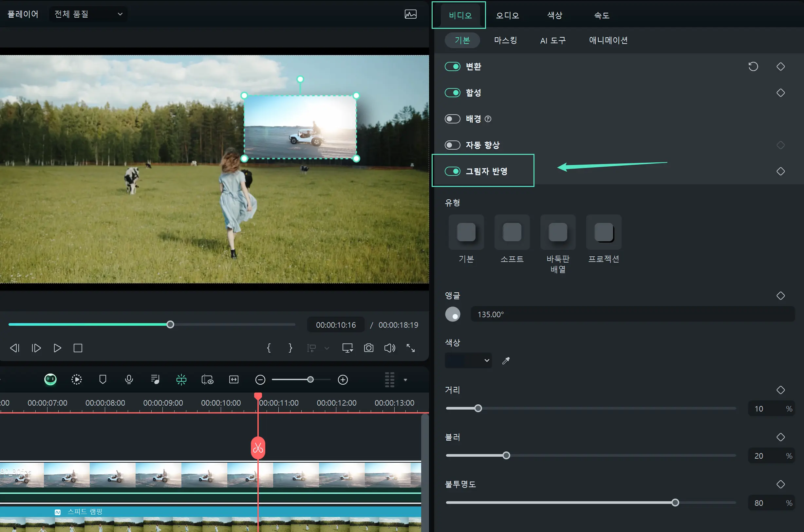Click the 배경 help question mark
Screen dimensions: 804x532
(x=488, y=119)
